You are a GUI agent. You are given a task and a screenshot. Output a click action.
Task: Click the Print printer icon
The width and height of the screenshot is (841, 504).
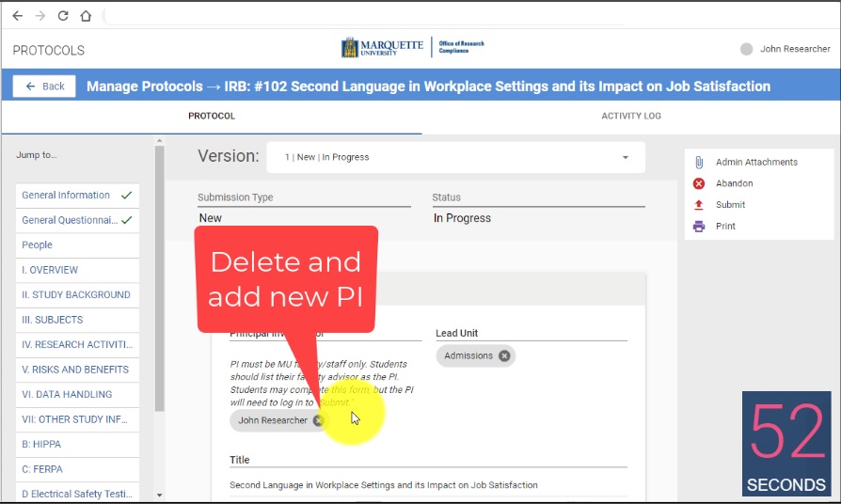[699, 227]
